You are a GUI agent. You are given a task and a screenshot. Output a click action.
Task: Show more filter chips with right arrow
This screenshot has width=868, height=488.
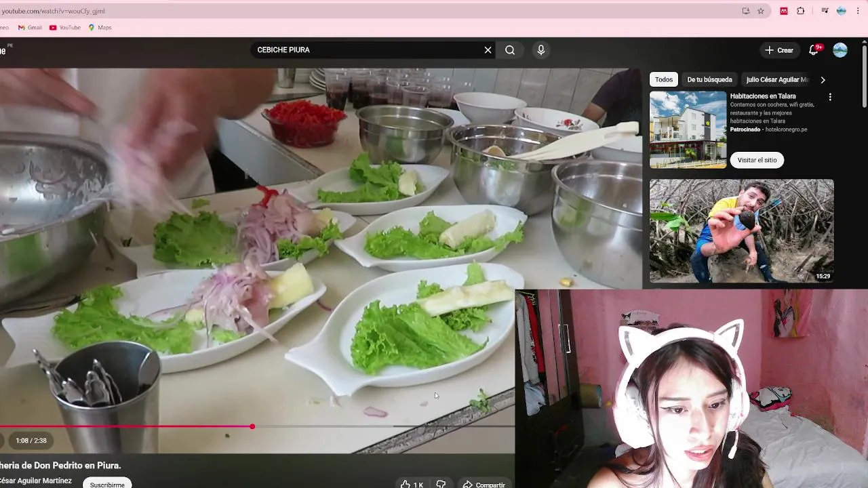[x=823, y=79]
